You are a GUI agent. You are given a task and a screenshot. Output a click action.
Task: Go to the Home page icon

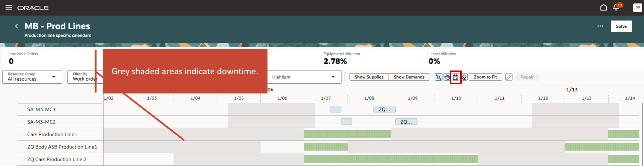click(604, 7)
